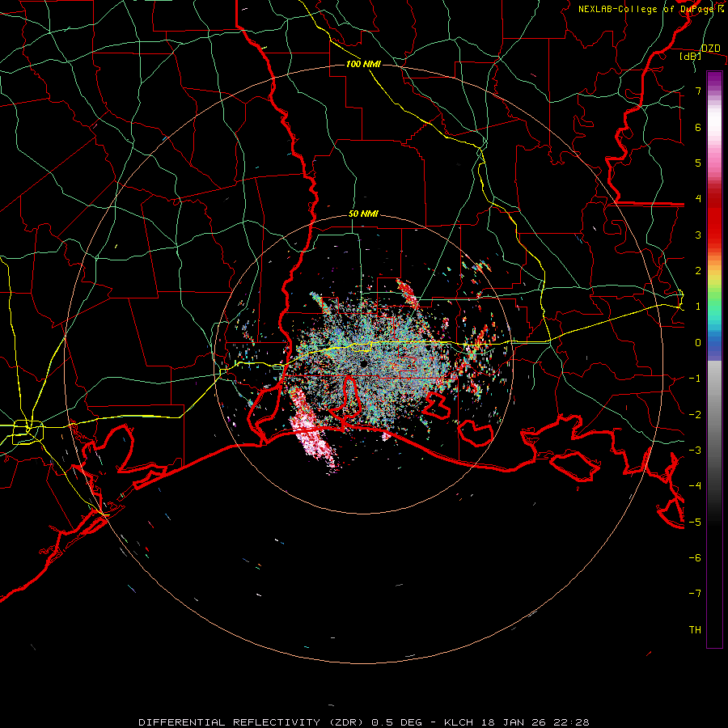Click the 0 value on the color scale
Viewport: 728px width, 728px height.
[698, 343]
